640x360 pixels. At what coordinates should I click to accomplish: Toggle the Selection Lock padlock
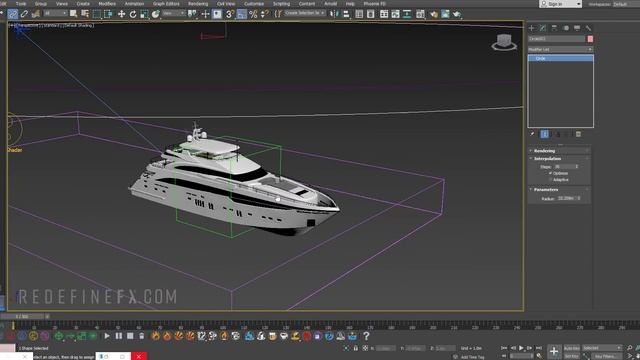pyautogui.click(x=356, y=348)
